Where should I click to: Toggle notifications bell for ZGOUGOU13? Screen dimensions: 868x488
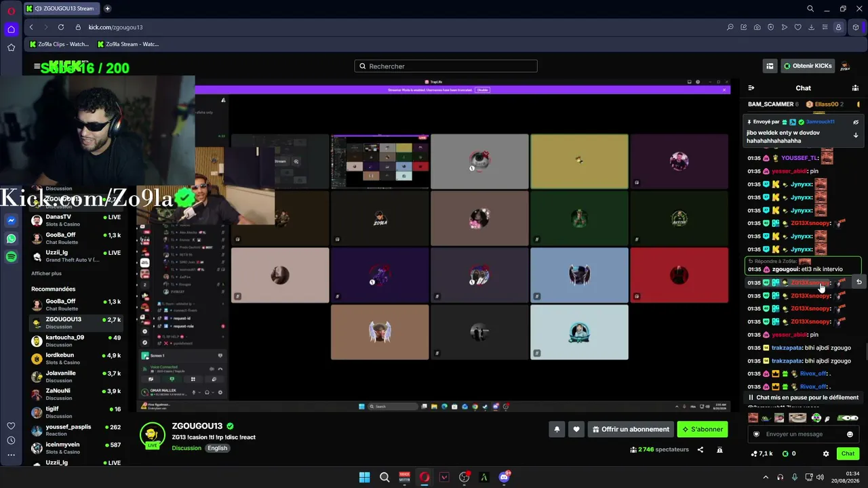click(557, 429)
